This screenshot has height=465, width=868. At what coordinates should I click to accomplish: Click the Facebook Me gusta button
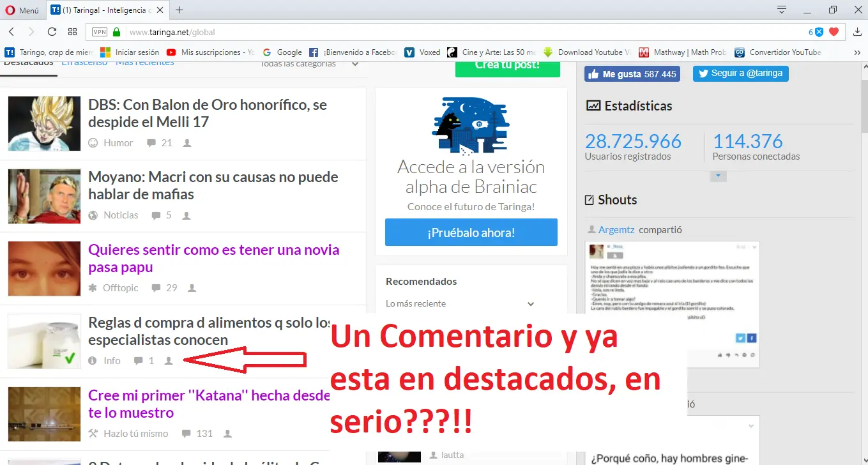[x=632, y=74]
